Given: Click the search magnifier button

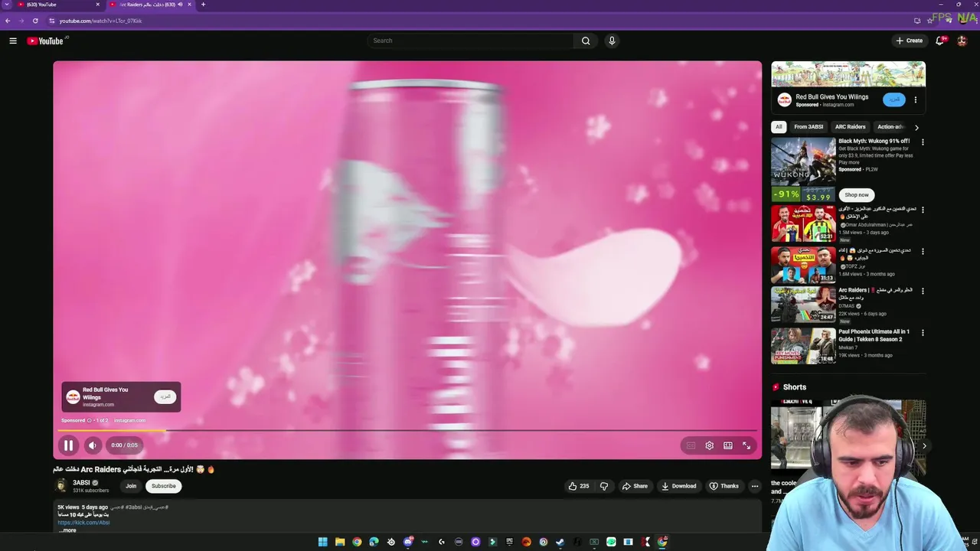Looking at the screenshot, I should [x=586, y=41].
